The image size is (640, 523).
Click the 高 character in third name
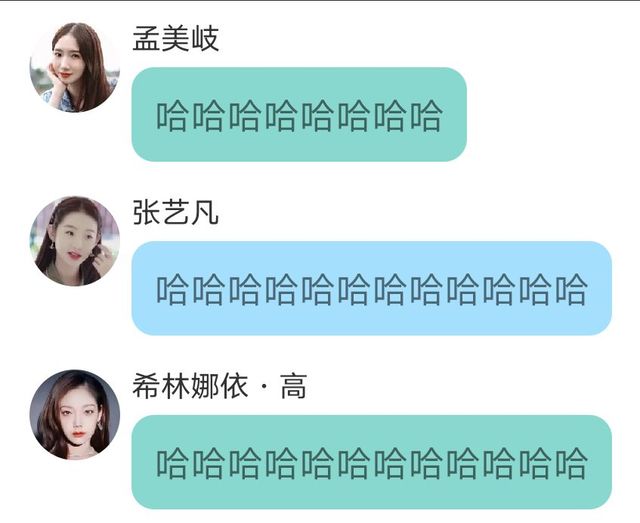pos(293,386)
